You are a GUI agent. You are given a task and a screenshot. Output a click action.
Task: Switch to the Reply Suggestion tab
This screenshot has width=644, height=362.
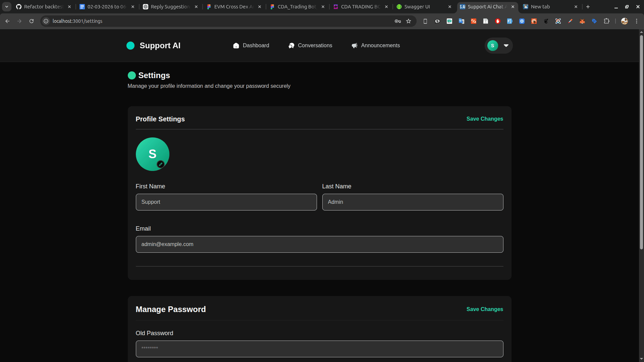170,7
